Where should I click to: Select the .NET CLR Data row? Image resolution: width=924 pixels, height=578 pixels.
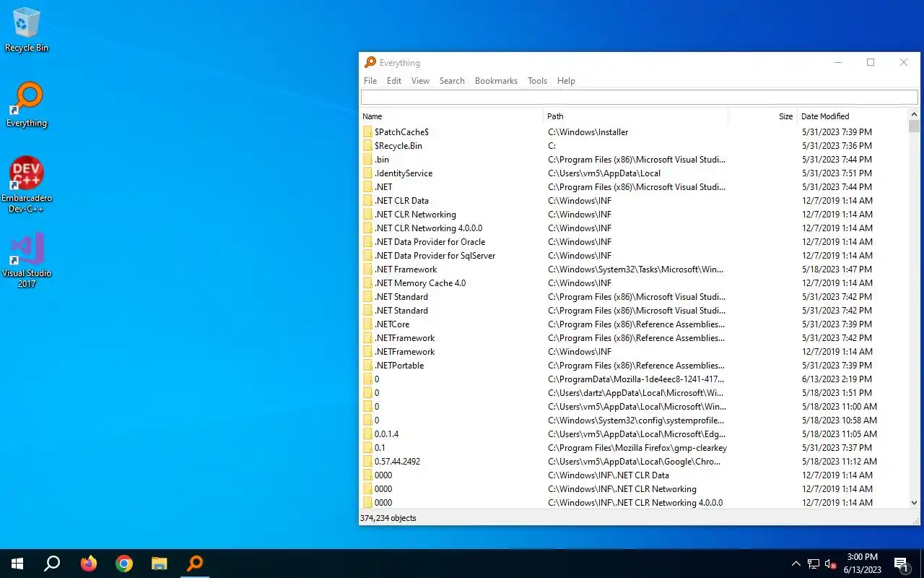point(635,201)
